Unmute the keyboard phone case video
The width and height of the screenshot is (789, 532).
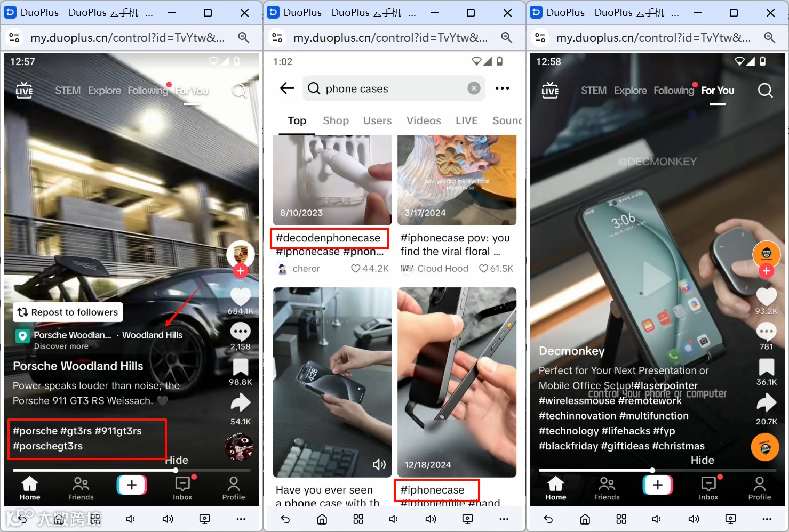click(x=379, y=465)
